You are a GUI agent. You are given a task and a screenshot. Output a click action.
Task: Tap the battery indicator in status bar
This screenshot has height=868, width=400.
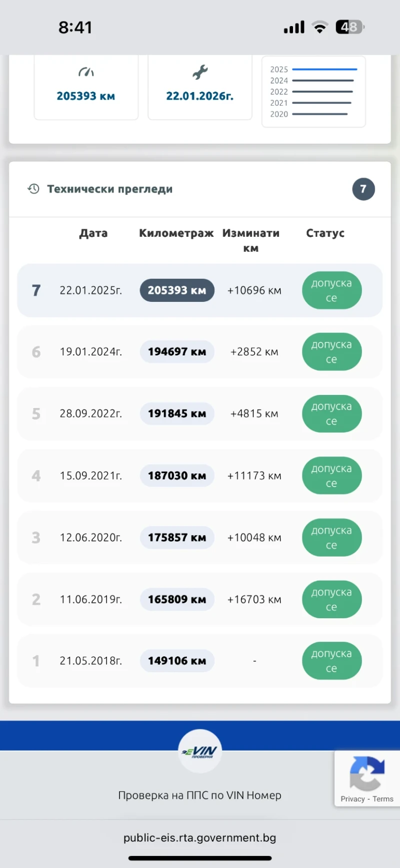pos(349,27)
